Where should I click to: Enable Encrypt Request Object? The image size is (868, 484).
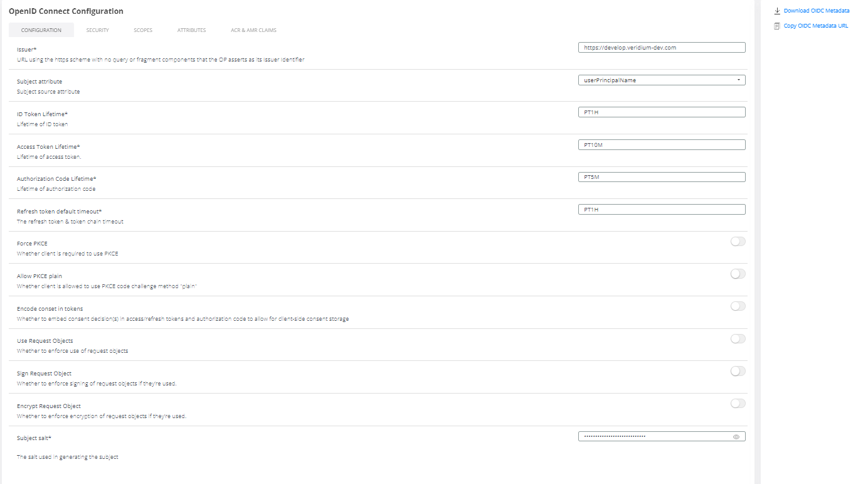pos(738,403)
